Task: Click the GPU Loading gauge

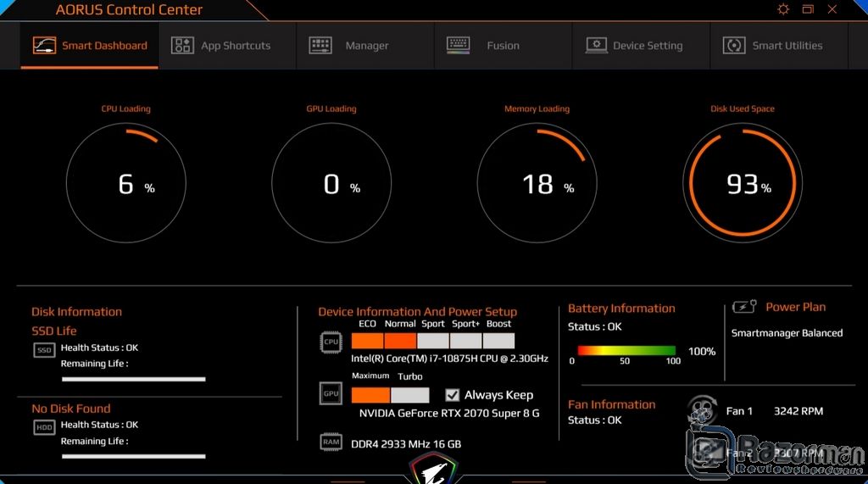Action: pyautogui.click(x=331, y=183)
